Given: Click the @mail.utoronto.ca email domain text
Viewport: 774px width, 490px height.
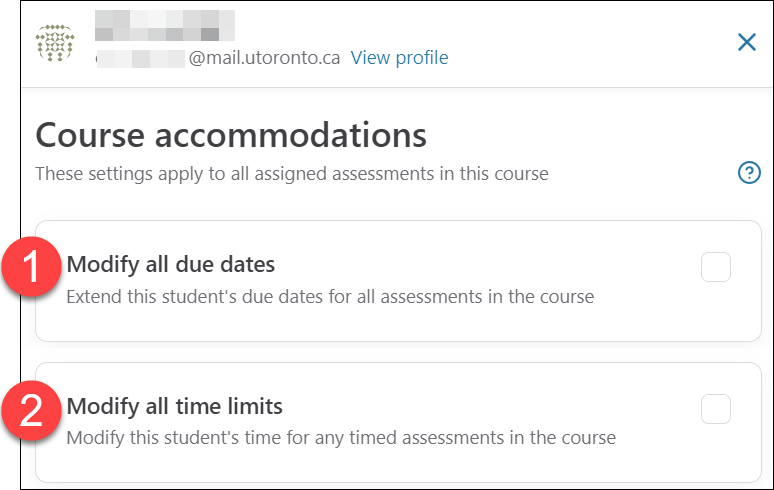Looking at the screenshot, I should [265, 58].
